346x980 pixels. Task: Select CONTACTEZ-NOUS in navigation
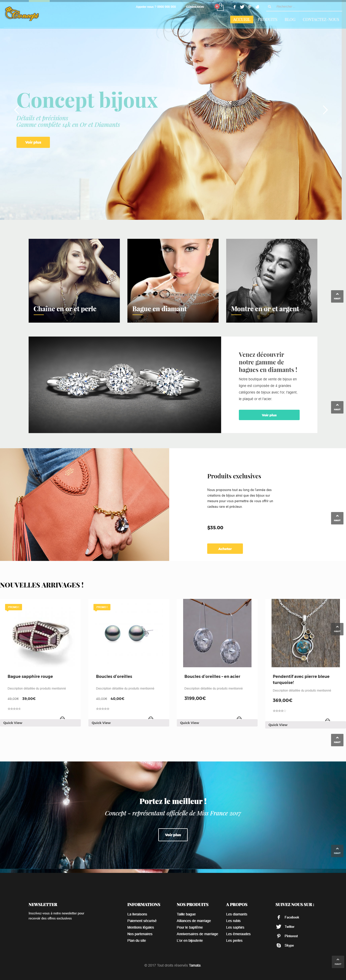click(x=320, y=19)
